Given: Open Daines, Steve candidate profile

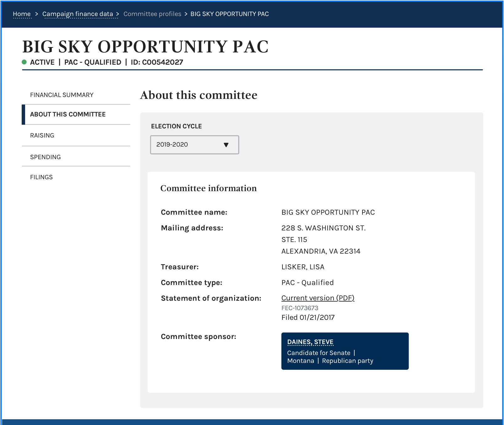Looking at the screenshot, I should point(310,342).
